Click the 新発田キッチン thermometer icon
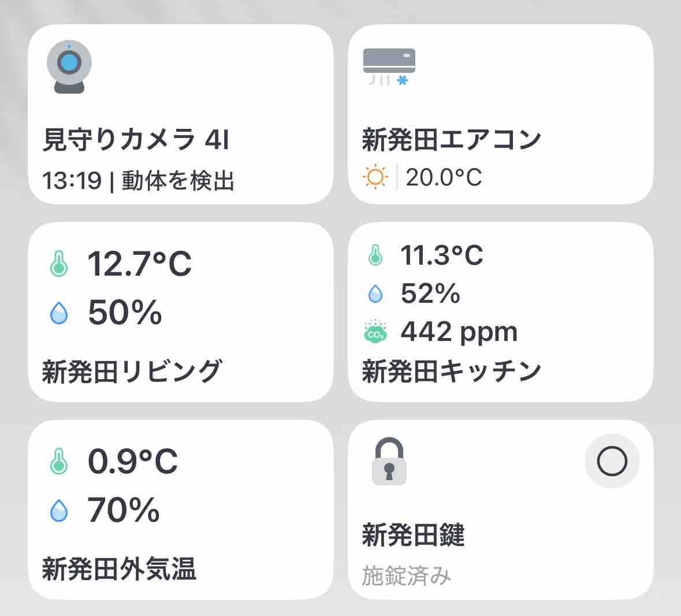The height and width of the screenshot is (616, 681). (x=375, y=255)
